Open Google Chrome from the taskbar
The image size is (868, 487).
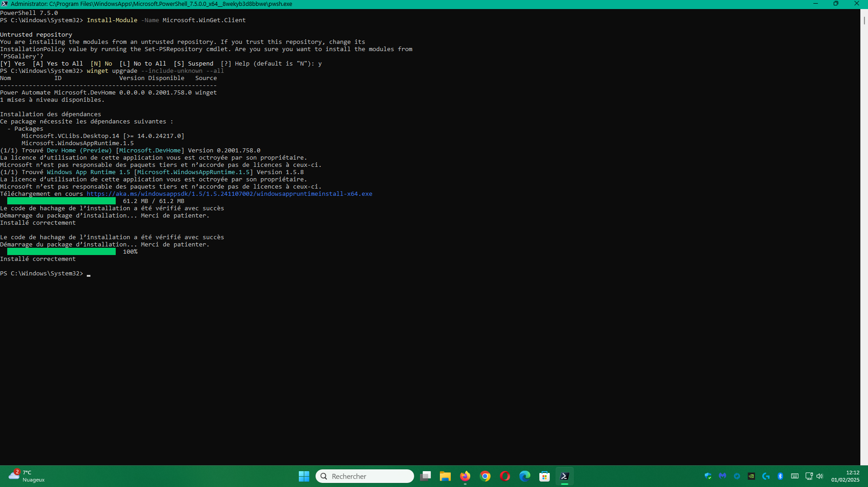click(x=485, y=476)
